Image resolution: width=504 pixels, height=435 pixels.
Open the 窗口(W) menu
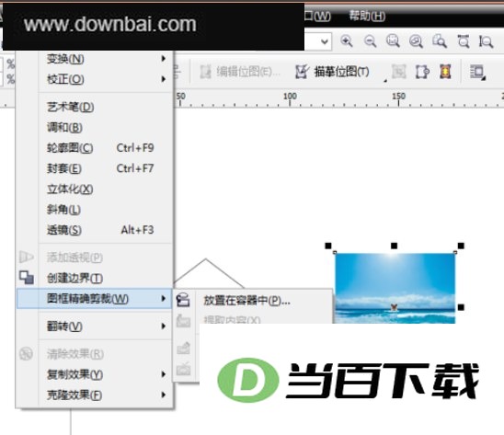coord(317,16)
